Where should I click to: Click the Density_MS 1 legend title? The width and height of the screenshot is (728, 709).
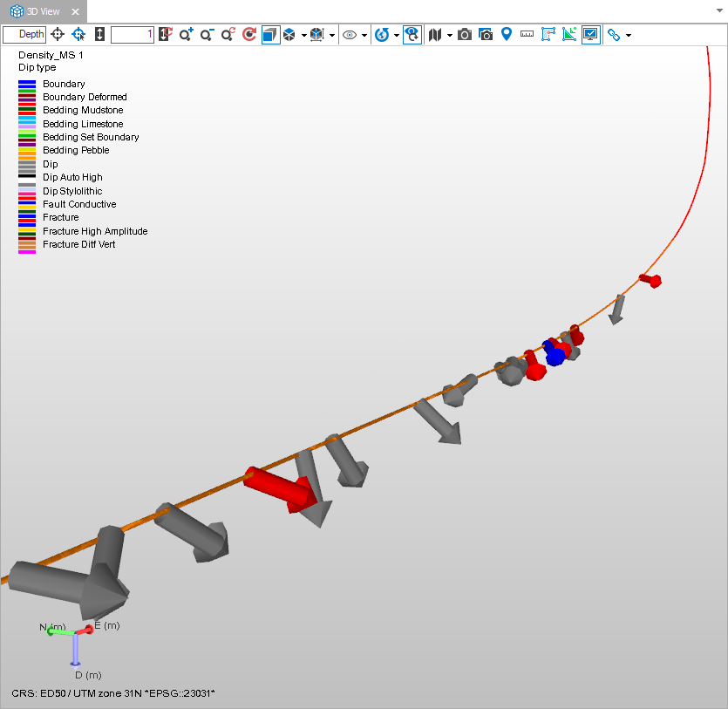click(51, 55)
